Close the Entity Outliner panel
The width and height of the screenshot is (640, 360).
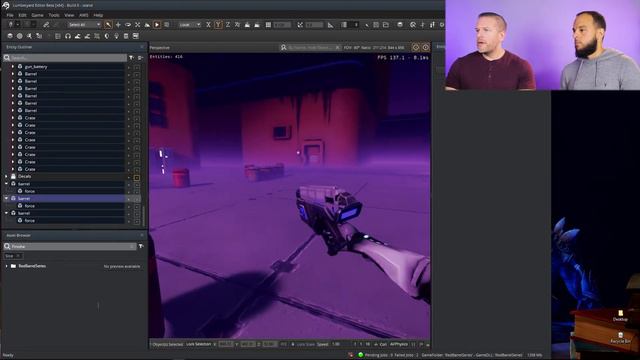[x=142, y=47]
